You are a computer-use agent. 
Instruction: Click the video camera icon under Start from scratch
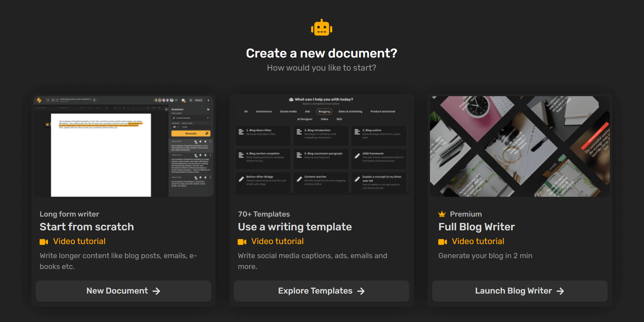[x=44, y=242]
